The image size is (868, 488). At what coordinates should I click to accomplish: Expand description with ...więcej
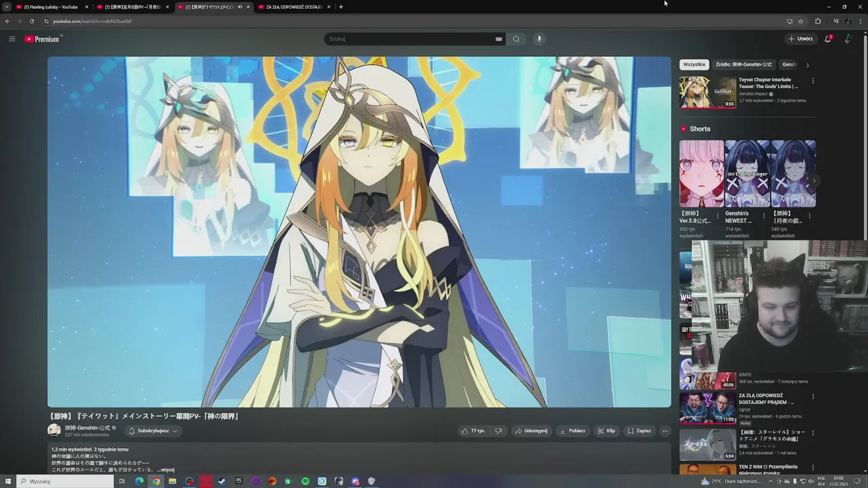click(x=166, y=470)
